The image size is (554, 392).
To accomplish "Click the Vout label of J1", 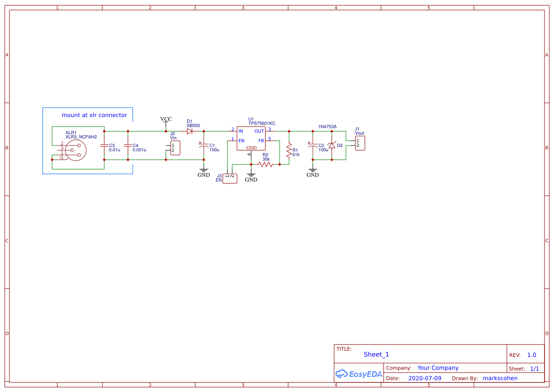I will [359, 133].
